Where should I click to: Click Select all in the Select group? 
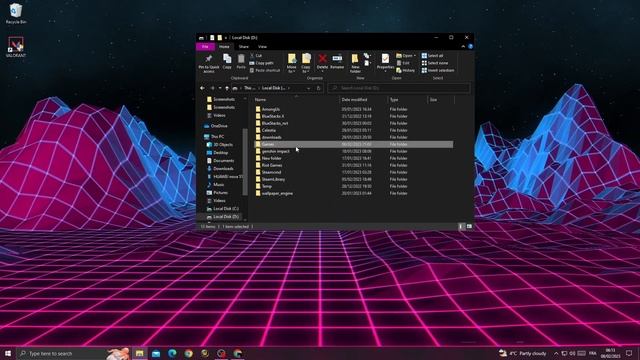click(x=432, y=56)
